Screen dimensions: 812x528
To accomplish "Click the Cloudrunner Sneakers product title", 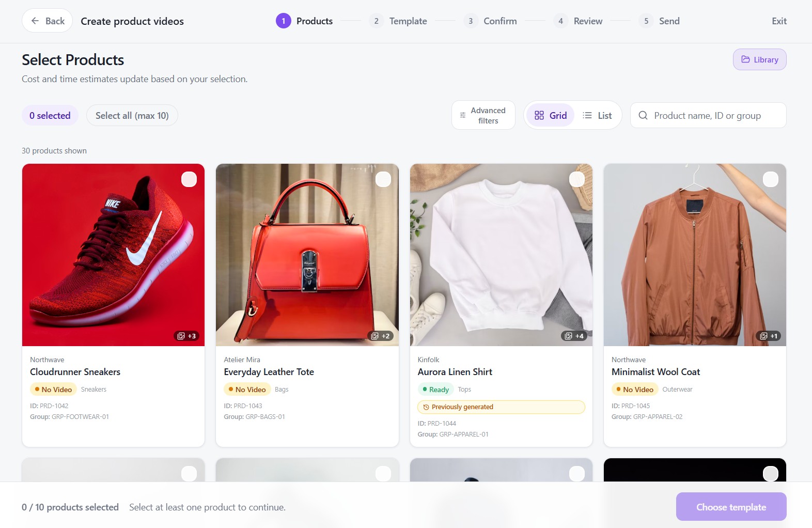I will pyautogui.click(x=75, y=372).
